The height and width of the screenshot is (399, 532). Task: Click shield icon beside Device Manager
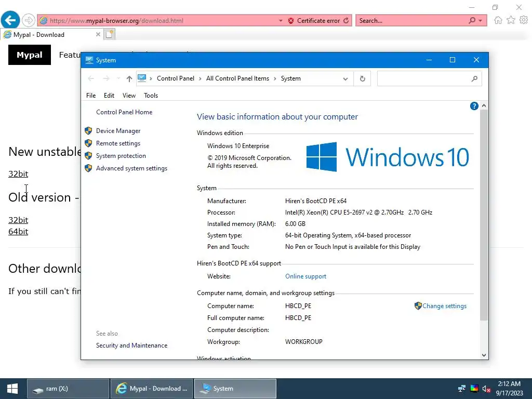88,130
